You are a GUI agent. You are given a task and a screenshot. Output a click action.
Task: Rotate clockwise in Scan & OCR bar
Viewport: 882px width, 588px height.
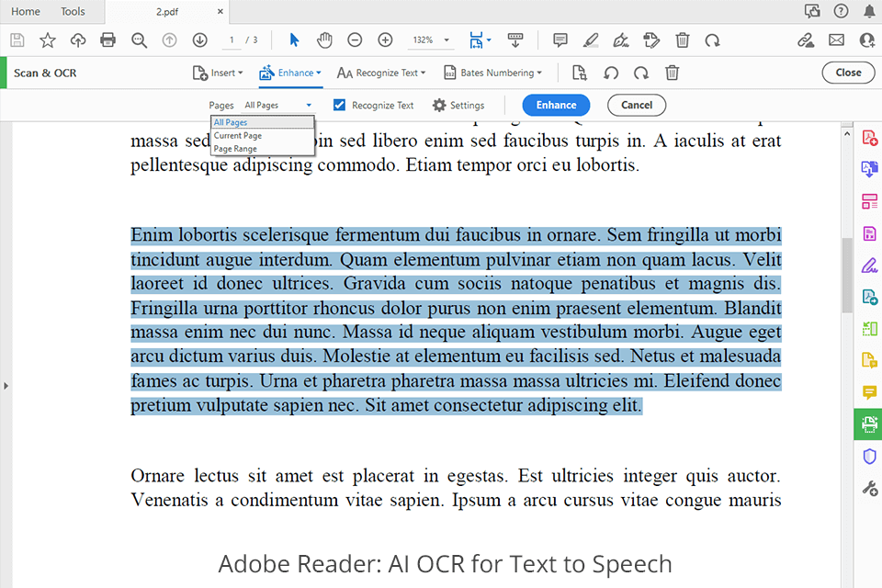(x=641, y=73)
